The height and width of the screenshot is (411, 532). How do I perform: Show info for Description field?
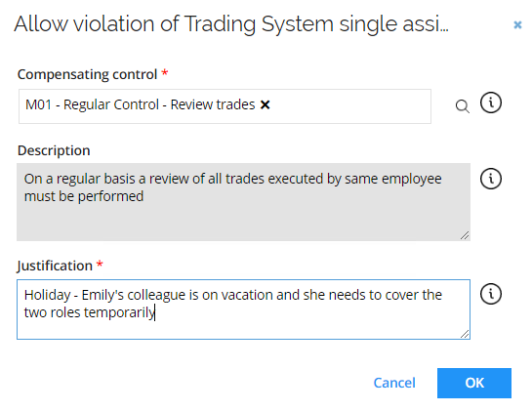[491, 179]
